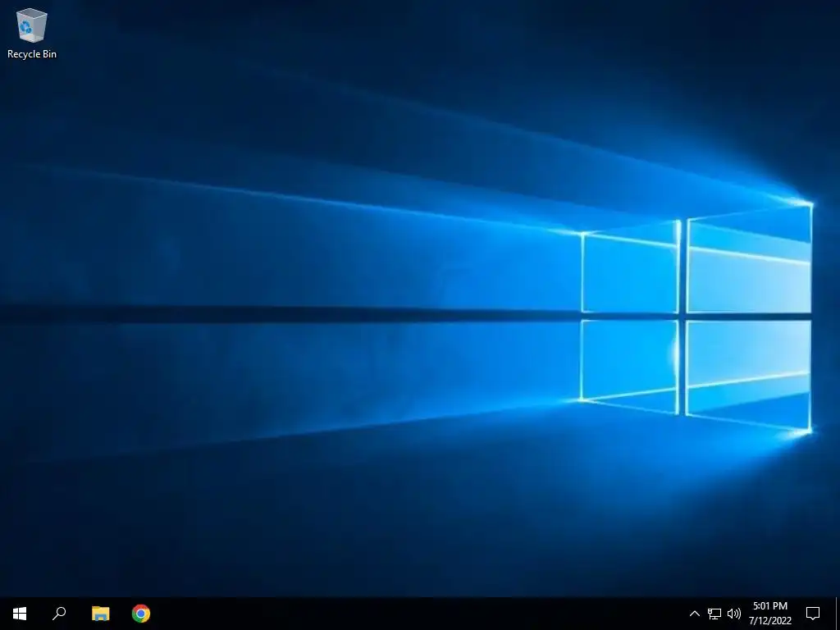Open Action Center notifications icon
The width and height of the screenshot is (840, 630).
(x=813, y=614)
